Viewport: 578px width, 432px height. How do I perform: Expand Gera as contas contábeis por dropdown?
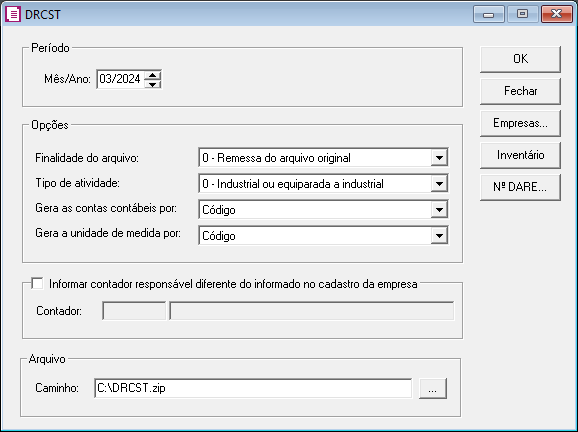tap(439, 210)
